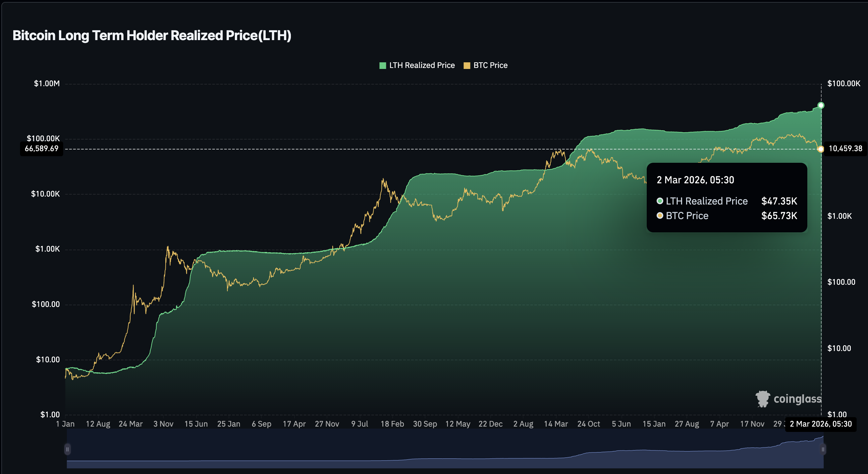Click the green dot in tooltip LTH row
This screenshot has height=474, width=868.
(x=660, y=201)
